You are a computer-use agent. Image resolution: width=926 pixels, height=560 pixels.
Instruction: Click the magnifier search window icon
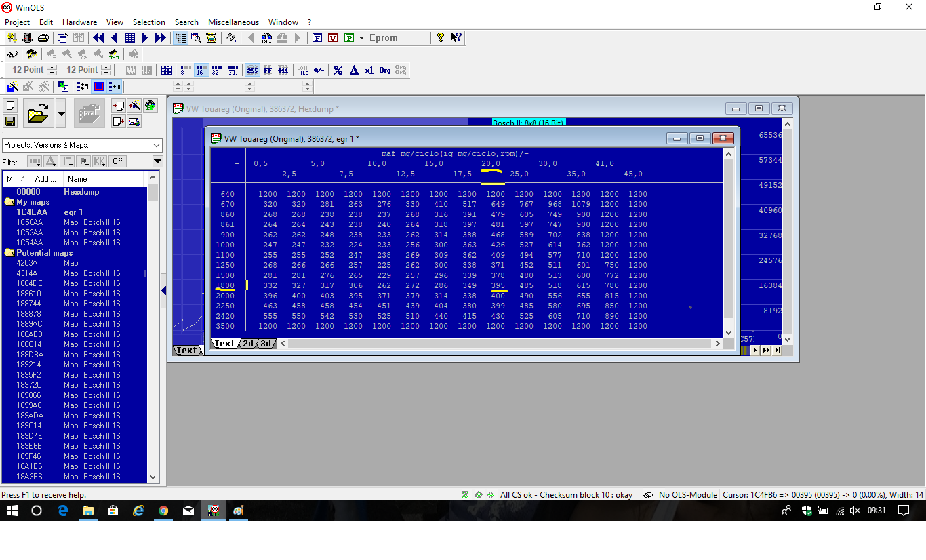pyautogui.click(x=196, y=38)
